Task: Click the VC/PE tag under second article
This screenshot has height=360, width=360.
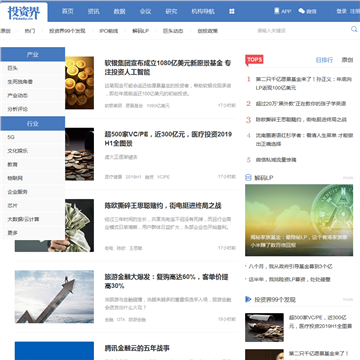Action: [x=163, y=177]
